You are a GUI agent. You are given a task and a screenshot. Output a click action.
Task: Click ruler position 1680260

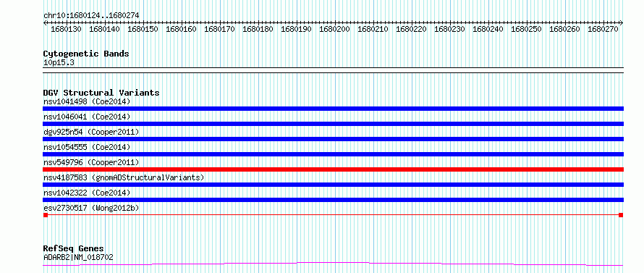point(564,30)
